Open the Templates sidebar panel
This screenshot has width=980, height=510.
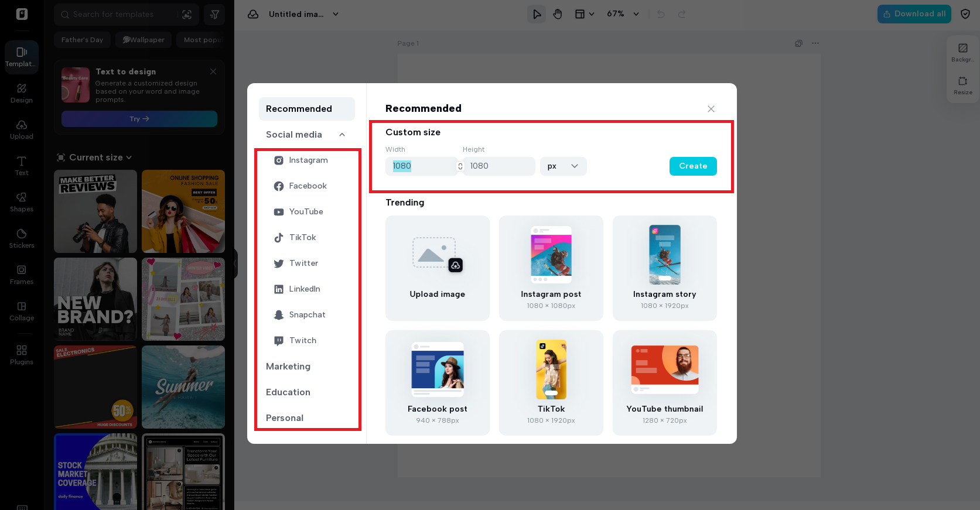(22, 57)
